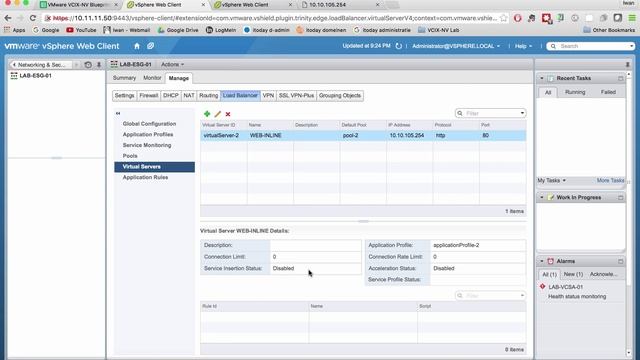This screenshot has height=360, width=640.
Task: Add a new virtual server with green plus
Action: tap(207, 114)
